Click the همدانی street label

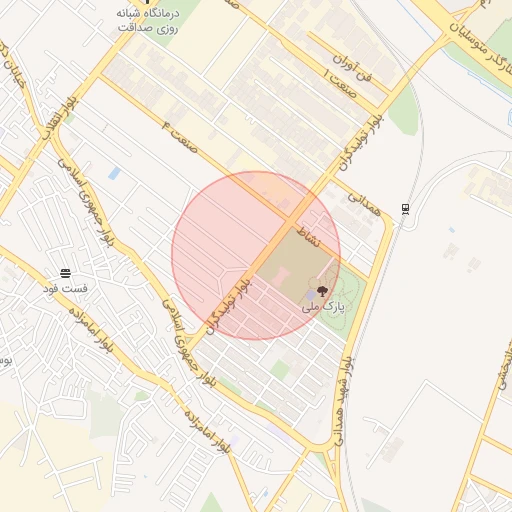(364, 204)
